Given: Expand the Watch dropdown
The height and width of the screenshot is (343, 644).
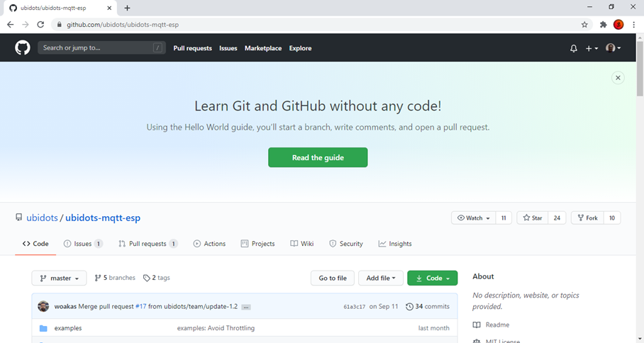Looking at the screenshot, I should tap(474, 218).
